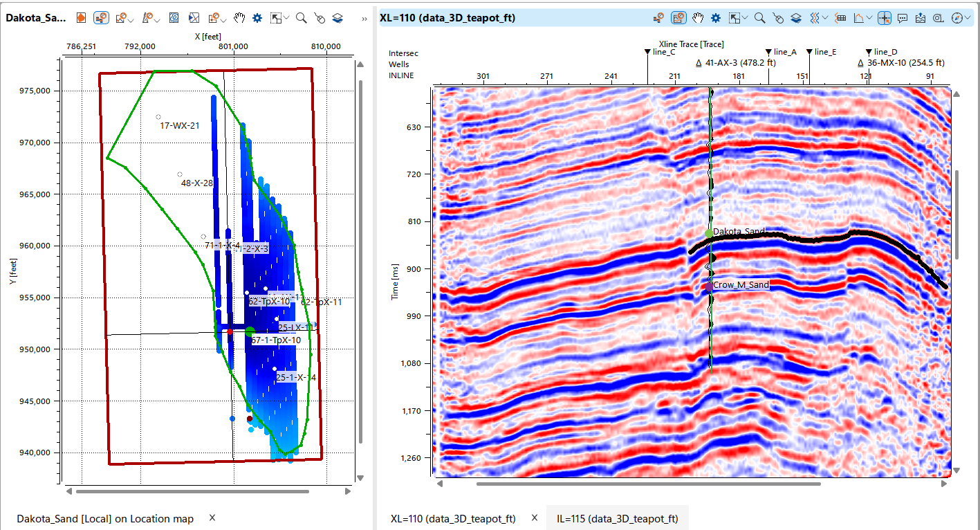Toggle the highlighted seismic display button

pos(678,18)
